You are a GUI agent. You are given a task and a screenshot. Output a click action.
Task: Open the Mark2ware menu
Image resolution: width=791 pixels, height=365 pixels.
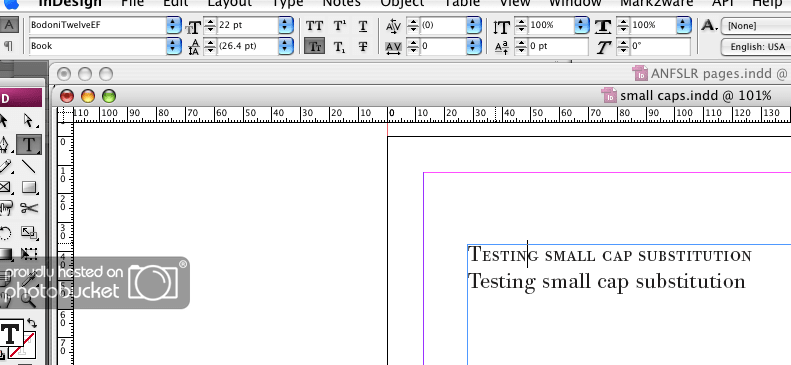point(656,3)
